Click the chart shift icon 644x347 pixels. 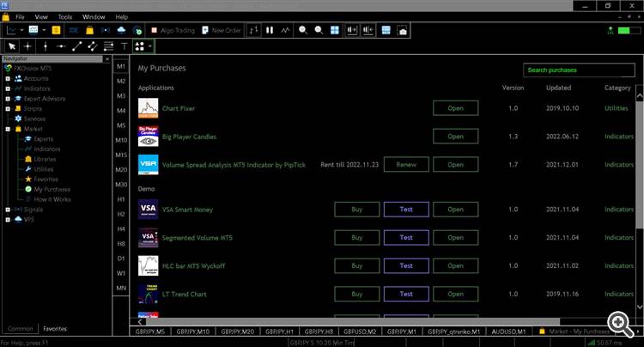(368, 30)
